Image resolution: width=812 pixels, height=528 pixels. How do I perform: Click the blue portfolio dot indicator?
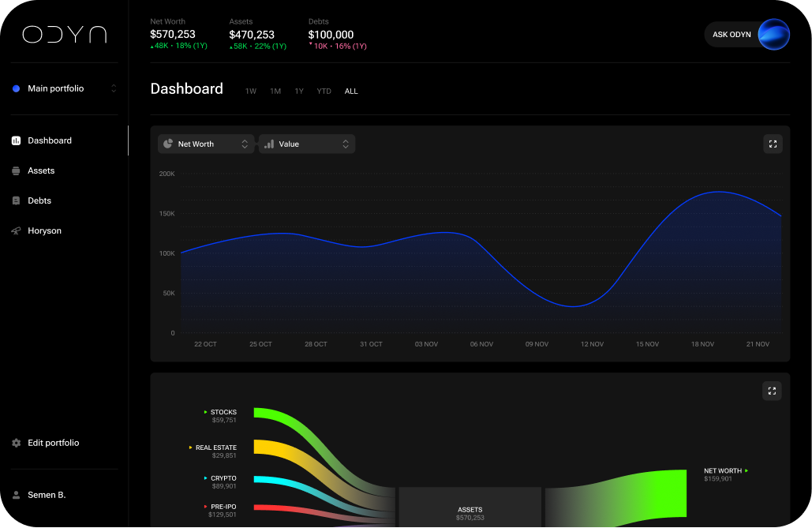(x=16, y=88)
